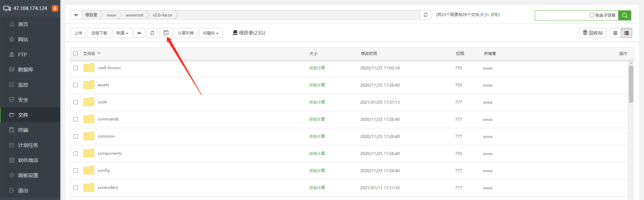
Task: Click 点击计算 for the controllers folder
Action: coord(317,188)
